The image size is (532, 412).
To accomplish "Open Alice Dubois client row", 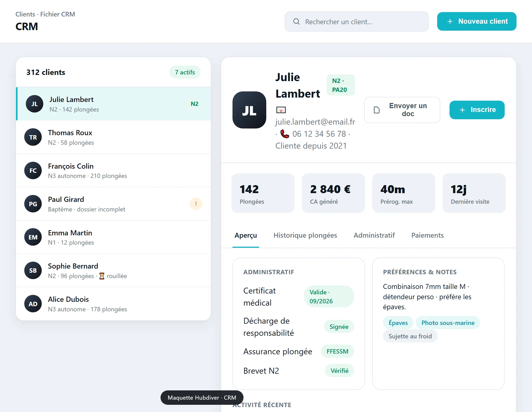I will [113, 304].
